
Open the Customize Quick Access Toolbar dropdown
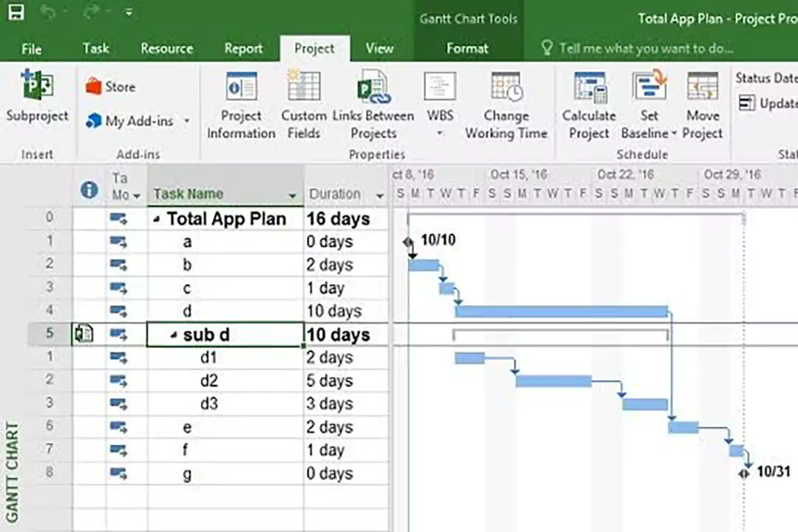(x=129, y=13)
